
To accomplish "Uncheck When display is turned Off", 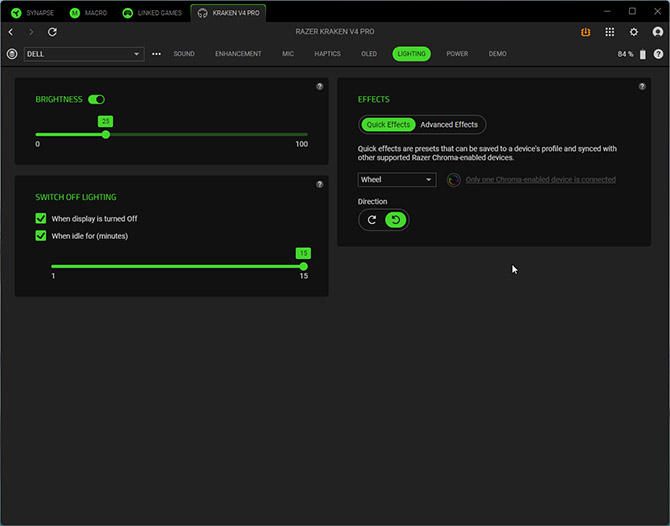I will (x=41, y=218).
